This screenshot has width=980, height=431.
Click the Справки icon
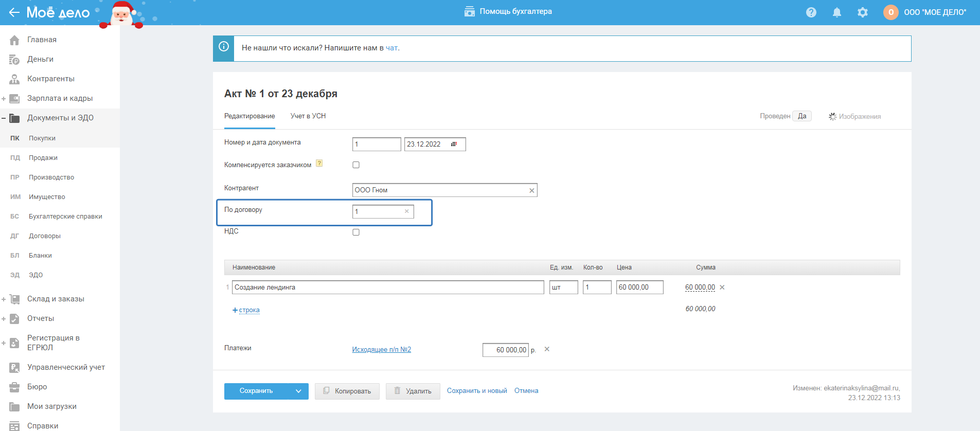tap(14, 426)
